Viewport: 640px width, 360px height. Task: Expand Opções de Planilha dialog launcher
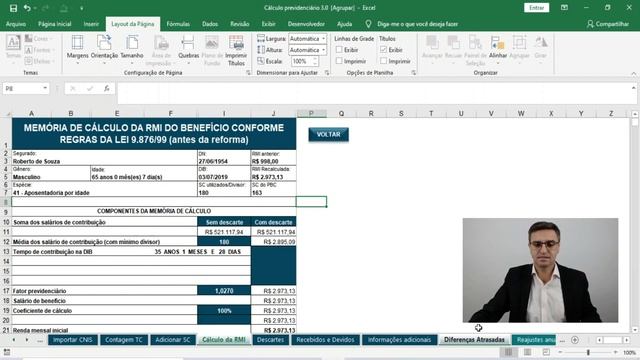point(413,73)
